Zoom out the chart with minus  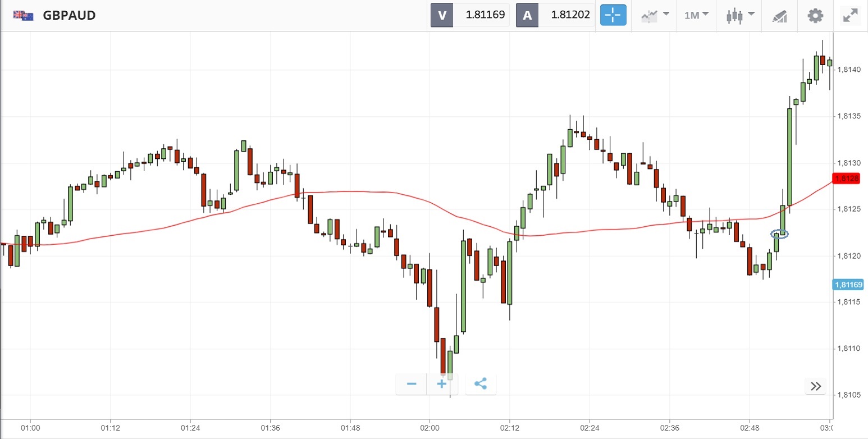[412, 384]
